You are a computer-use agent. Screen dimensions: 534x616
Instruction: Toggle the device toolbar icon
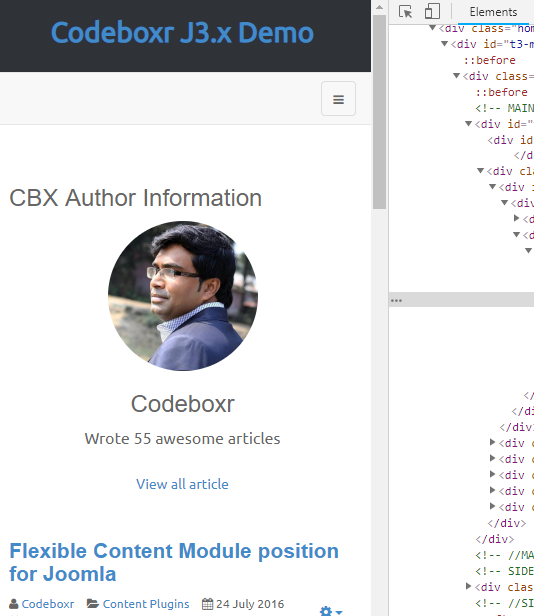pos(432,11)
